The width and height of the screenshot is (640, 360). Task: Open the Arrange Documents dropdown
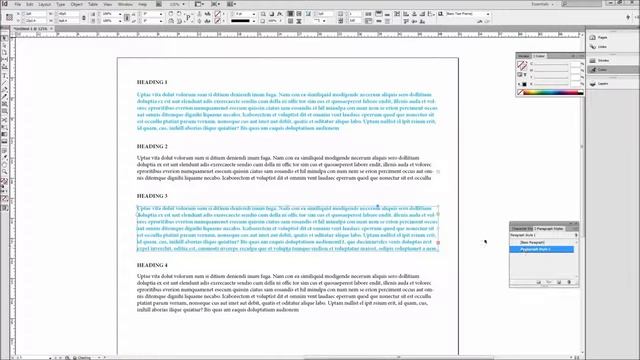(232, 4)
